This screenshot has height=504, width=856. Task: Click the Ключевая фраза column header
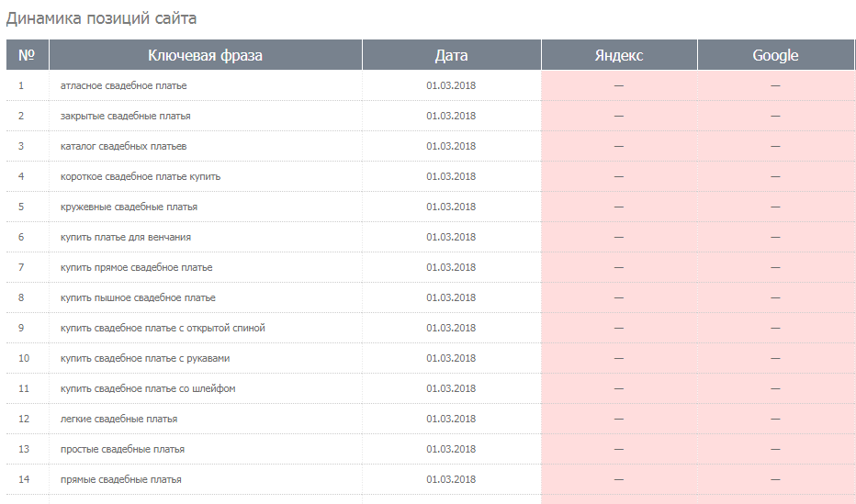click(x=205, y=55)
